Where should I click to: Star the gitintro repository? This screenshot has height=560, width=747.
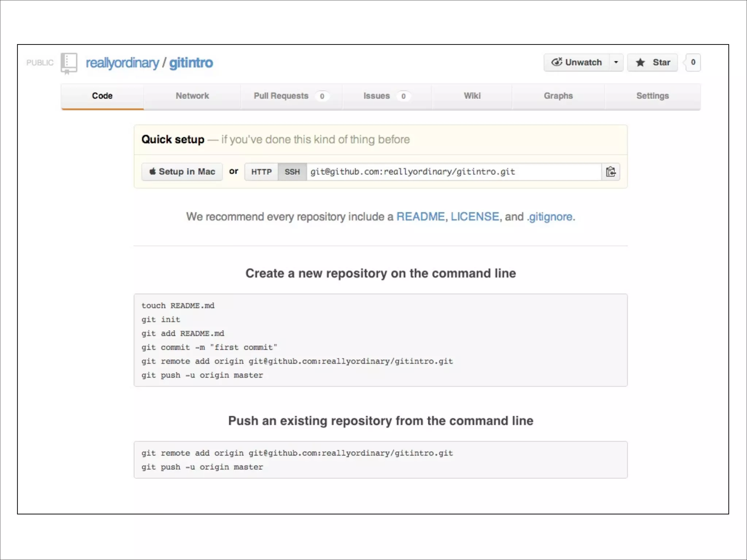(x=653, y=62)
